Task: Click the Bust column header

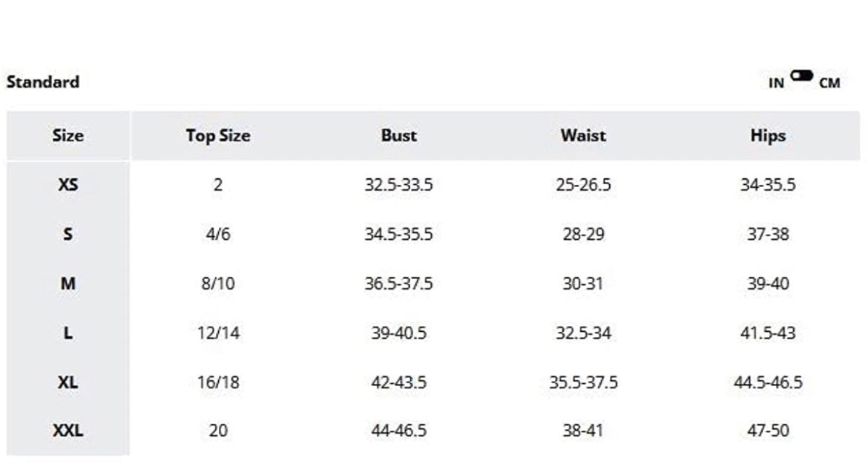Action: point(398,136)
